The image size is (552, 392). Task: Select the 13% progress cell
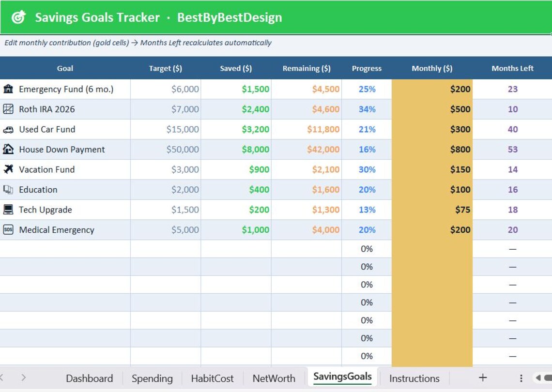367,210
